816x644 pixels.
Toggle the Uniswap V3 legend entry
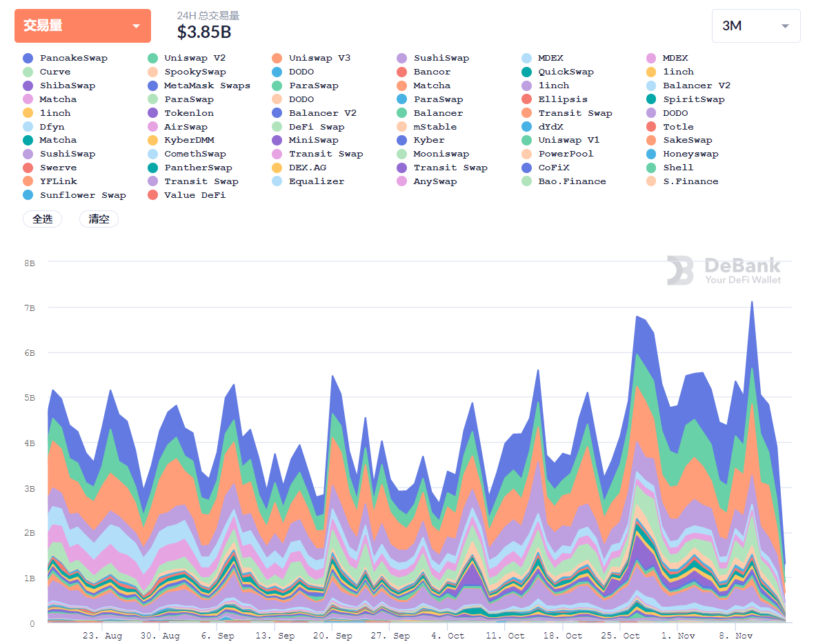tap(311, 58)
